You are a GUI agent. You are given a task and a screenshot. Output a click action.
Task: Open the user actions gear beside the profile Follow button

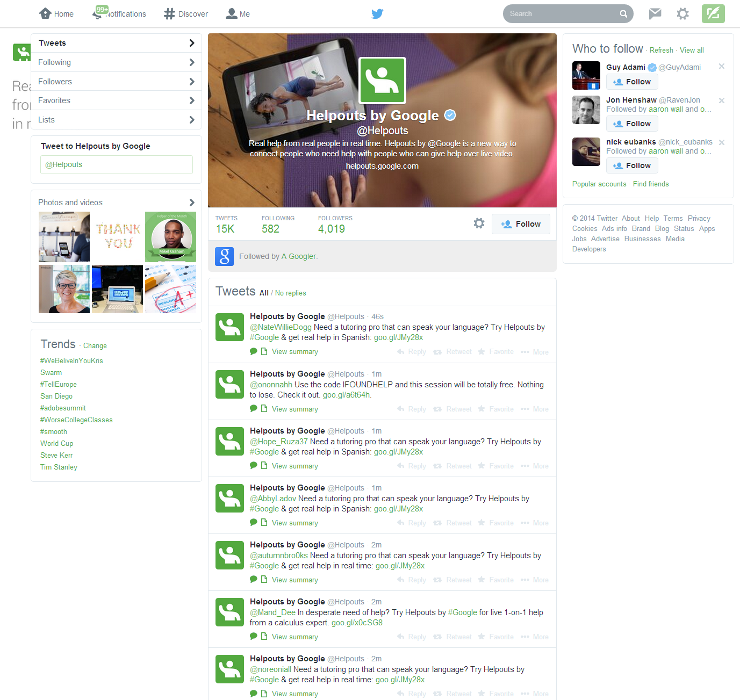click(x=479, y=223)
